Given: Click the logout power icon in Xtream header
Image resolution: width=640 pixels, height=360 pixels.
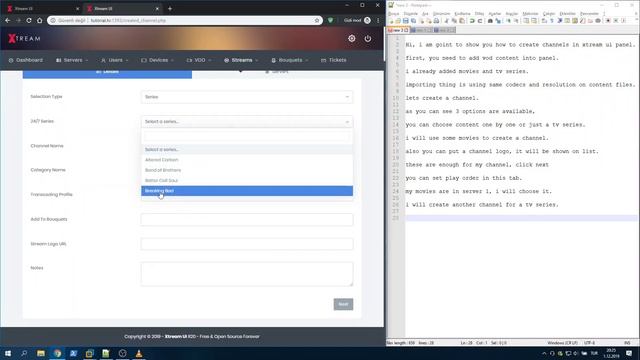Looking at the screenshot, I should (368, 38).
